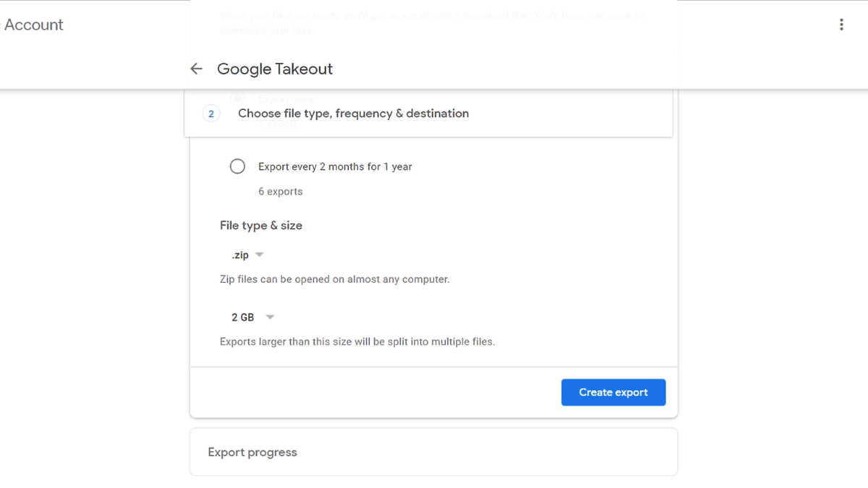The height and width of the screenshot is (488, 868).
Task: Select Export every 2 months for 1 year
Action: [x=237, y=166]
